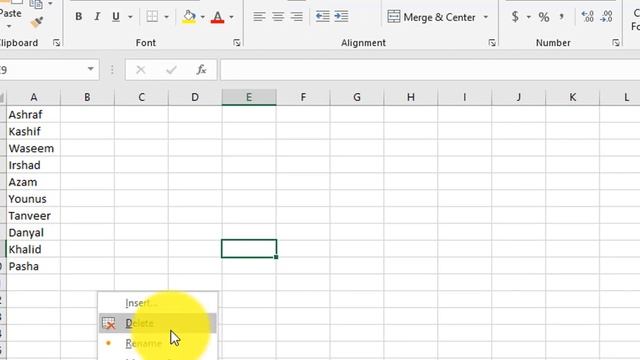Screen dimensions: 640x360
Task: Open Merge & Center dropdown arrow
Action: pyautogui.click(x=486, y=17)
